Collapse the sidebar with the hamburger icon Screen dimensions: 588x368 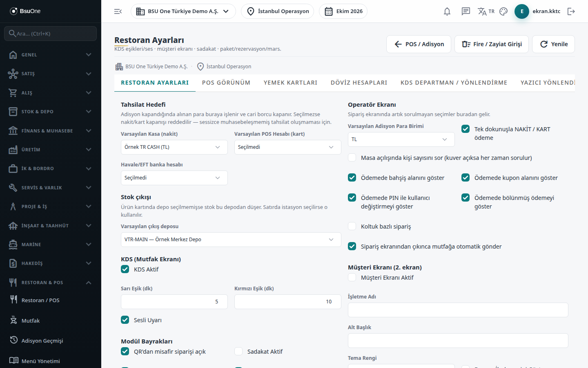pyautogui.click(x=118, y=11)
